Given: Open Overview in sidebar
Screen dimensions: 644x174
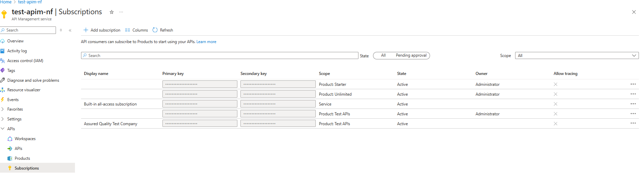Looking at the screenshot, I should pyautogui.click(x=15, y=41).
